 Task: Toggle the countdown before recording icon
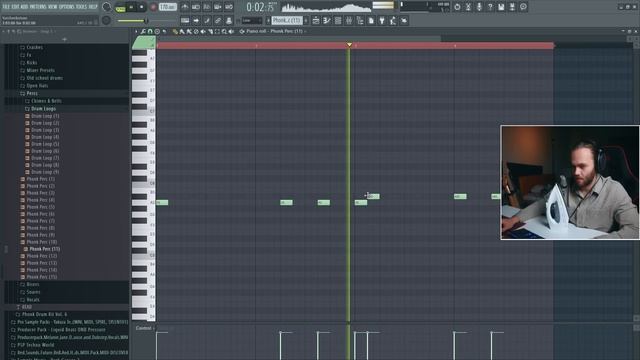pyautogui.click(x=207, y=7)
